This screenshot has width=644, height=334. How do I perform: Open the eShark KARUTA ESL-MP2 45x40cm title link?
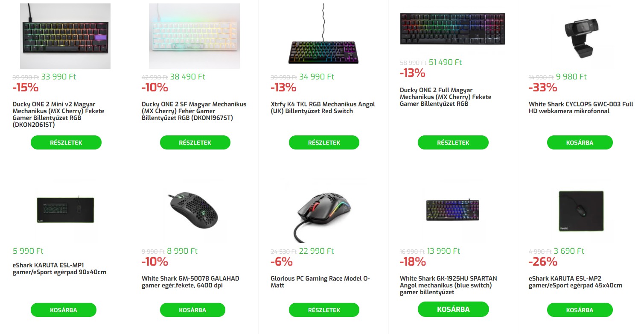[575, 282]
